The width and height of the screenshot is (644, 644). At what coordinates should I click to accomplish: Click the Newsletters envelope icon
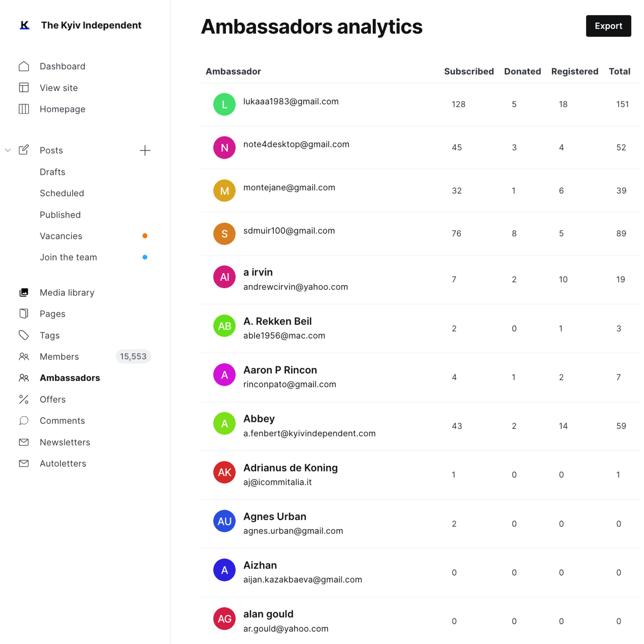(24, 442)
